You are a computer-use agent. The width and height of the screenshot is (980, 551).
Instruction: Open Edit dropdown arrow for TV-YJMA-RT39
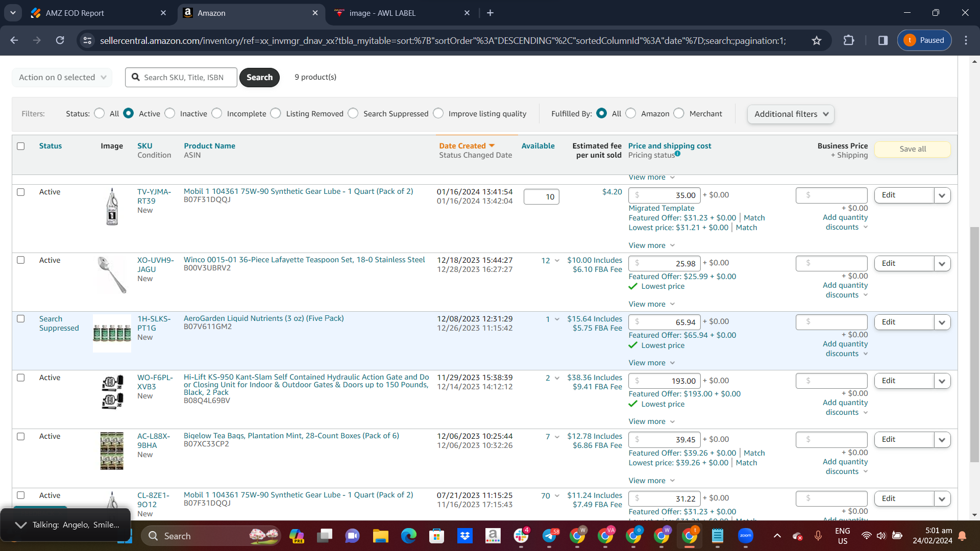point(942,195)
